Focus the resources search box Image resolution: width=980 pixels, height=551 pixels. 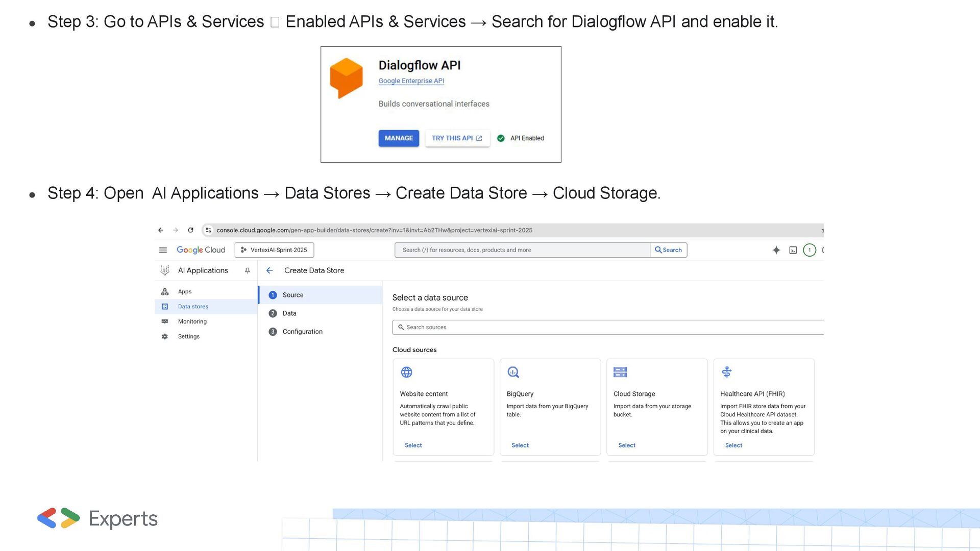tap(523, 250)
